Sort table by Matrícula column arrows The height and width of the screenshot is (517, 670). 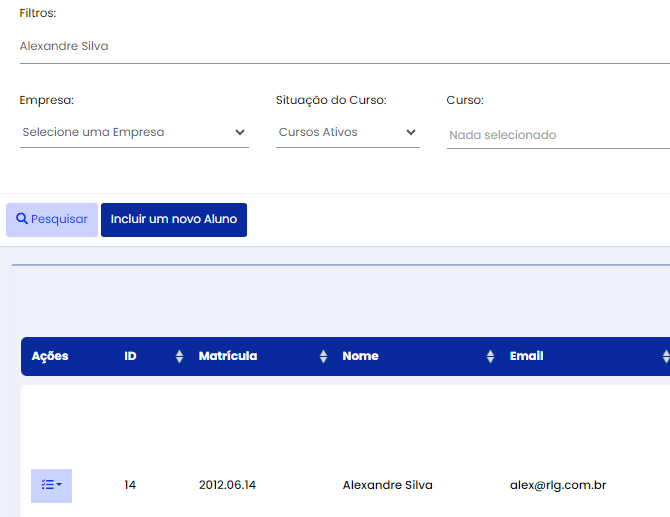[x=323, y=356]
